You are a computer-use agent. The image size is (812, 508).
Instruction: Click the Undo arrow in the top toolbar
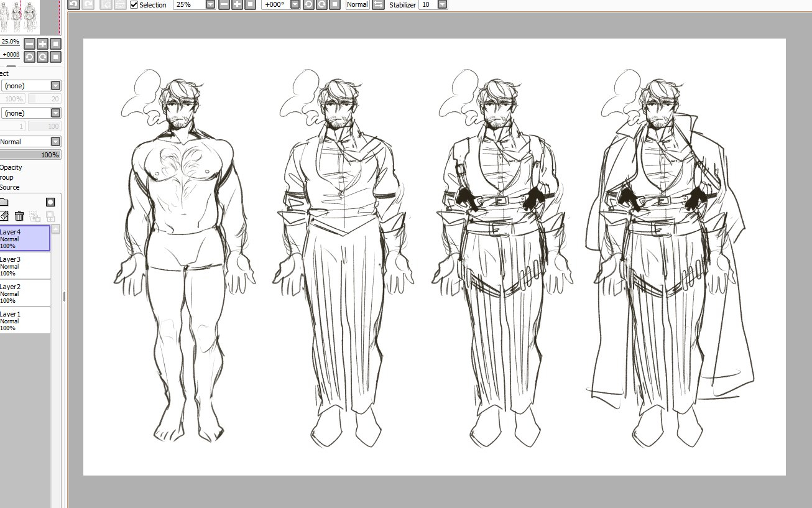click(73, 4)
